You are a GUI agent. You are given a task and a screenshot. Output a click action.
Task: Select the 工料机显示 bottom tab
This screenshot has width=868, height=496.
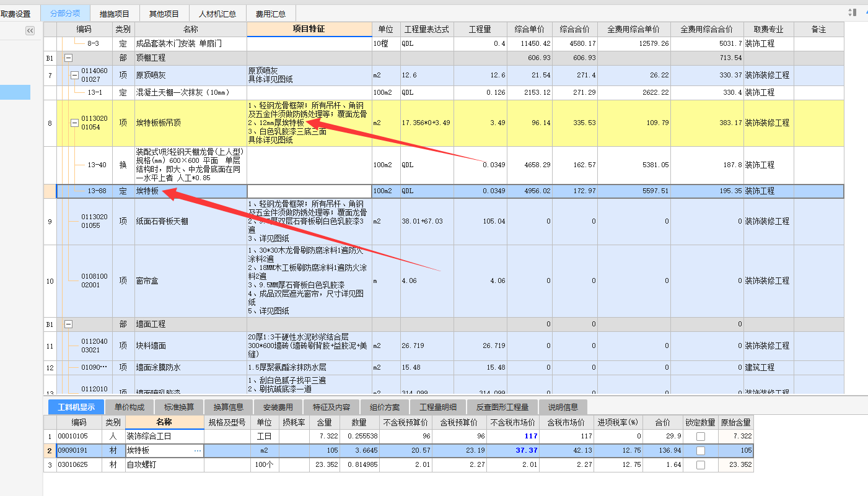pyautogui.click(x=76, y=407)
